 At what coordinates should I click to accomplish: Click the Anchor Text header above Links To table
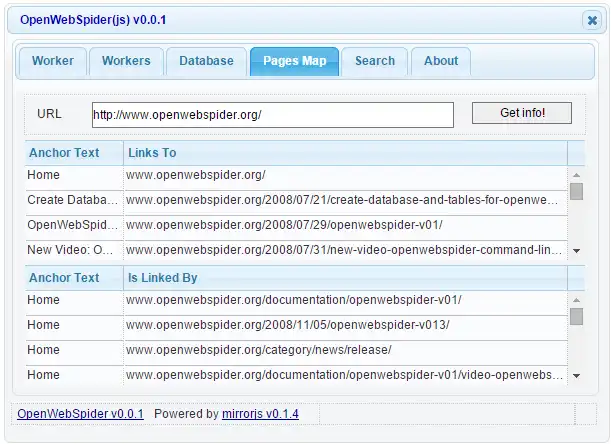coord(74,153)
